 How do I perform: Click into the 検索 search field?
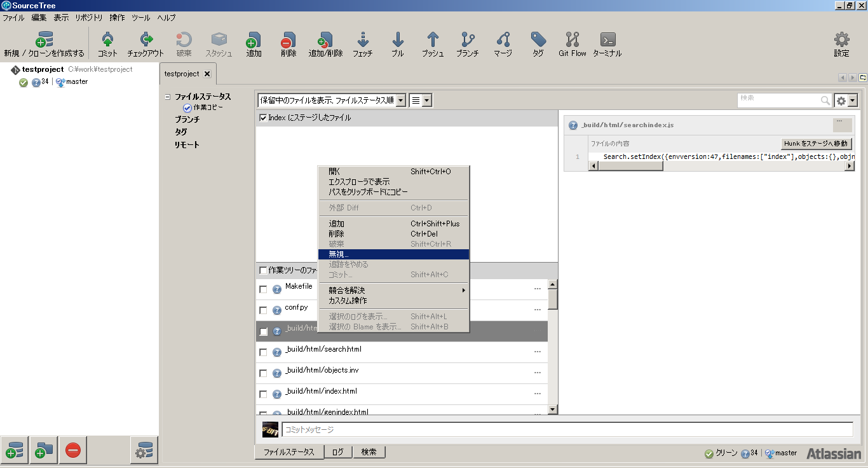coord(778,100)
